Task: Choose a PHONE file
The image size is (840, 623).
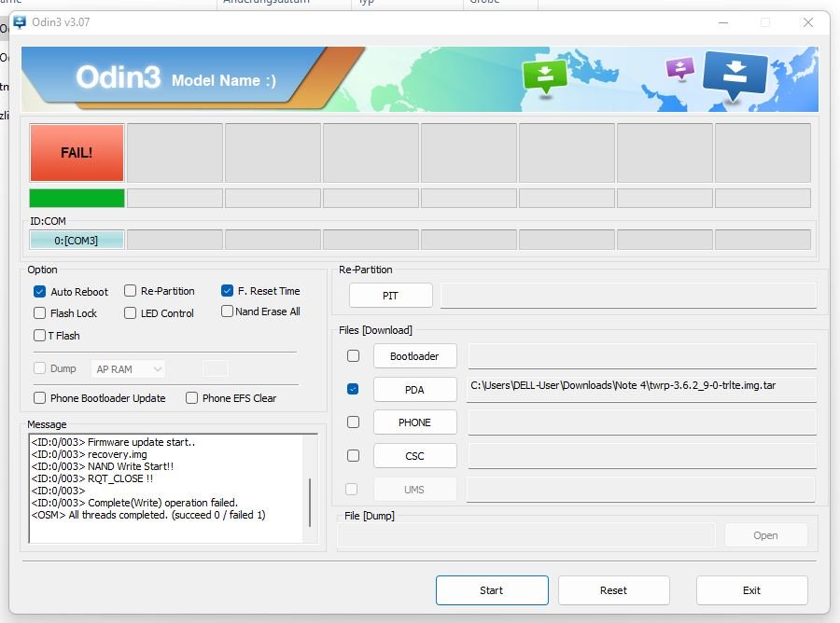Action: tap(414, 422)
